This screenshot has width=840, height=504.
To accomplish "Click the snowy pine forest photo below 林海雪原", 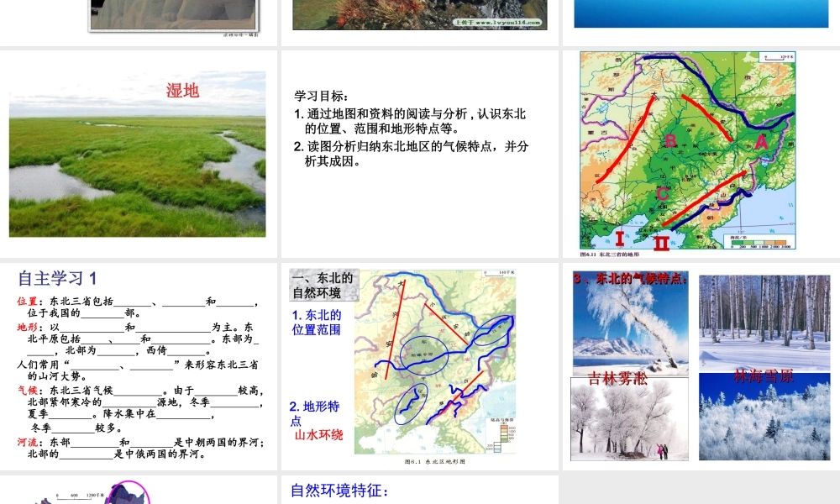I will [x=764, y=417].
